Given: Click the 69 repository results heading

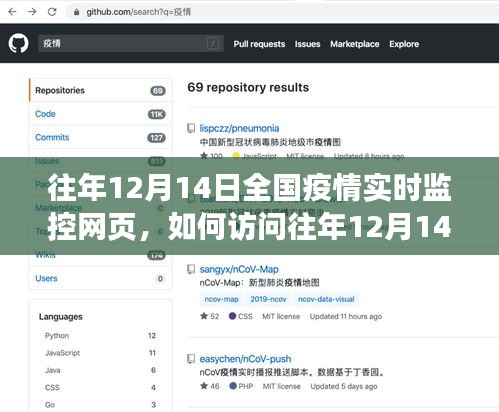Looking at the screenshot, I should 248,88.
